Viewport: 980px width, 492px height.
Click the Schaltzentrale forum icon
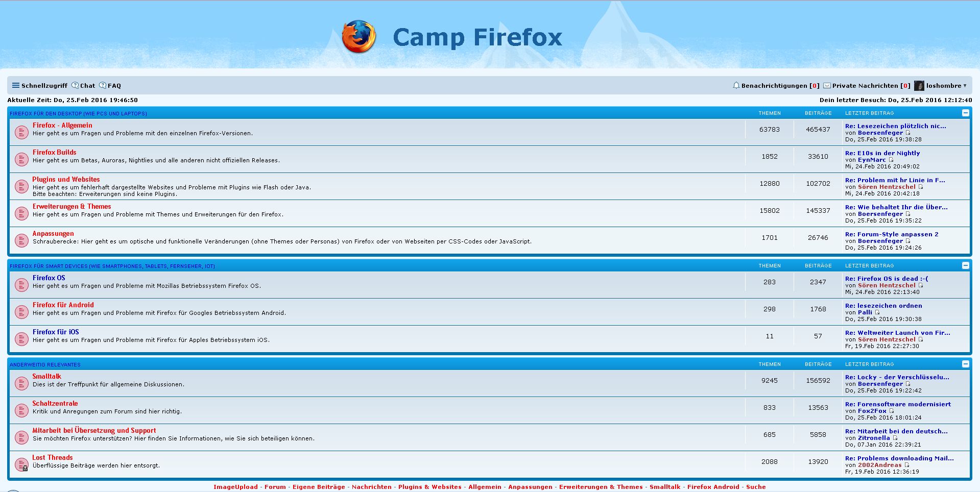point(21,411)
